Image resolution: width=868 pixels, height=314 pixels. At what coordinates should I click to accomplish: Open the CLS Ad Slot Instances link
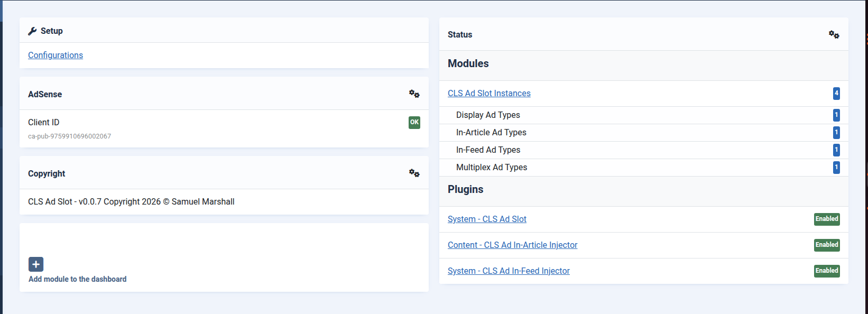point(489,93)
